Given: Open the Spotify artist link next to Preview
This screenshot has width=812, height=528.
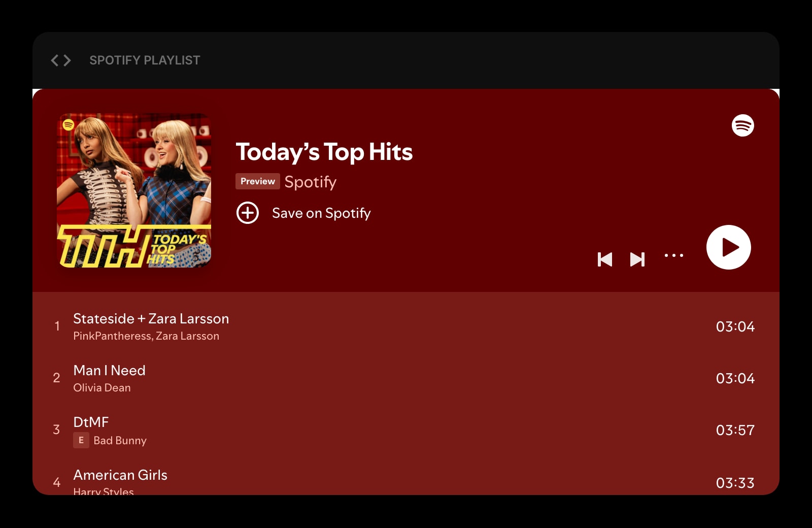Looking at the screenshot, I should pos(310,182).
